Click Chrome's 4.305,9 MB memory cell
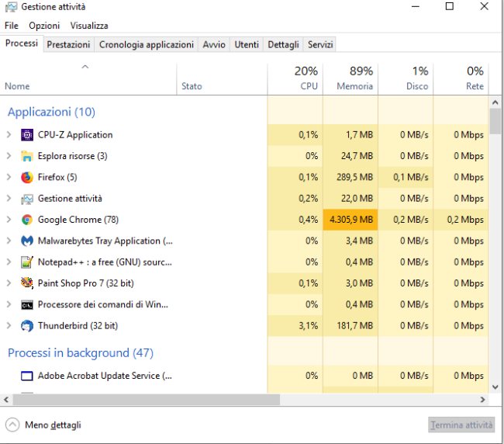The height and width of the screenshot is (444, 504). [350, 220]
